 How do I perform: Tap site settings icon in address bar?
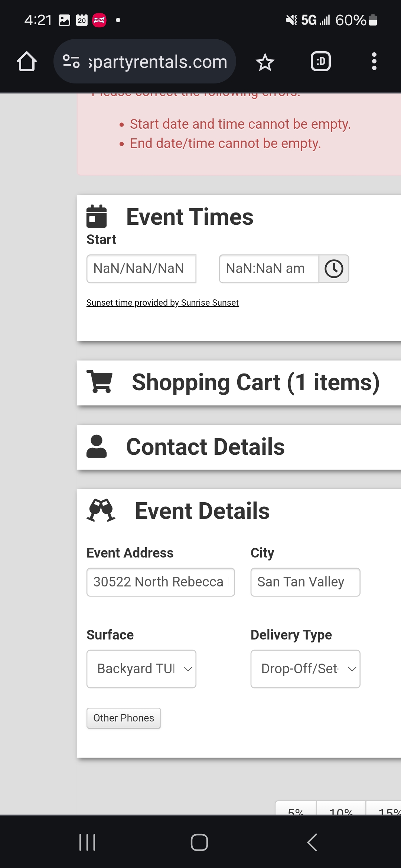(x=71, y=62)
